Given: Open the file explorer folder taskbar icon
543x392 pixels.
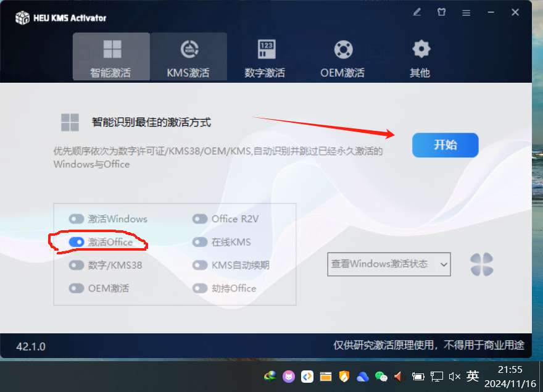Looking at the screenshot, I should (x=326, y=377).
